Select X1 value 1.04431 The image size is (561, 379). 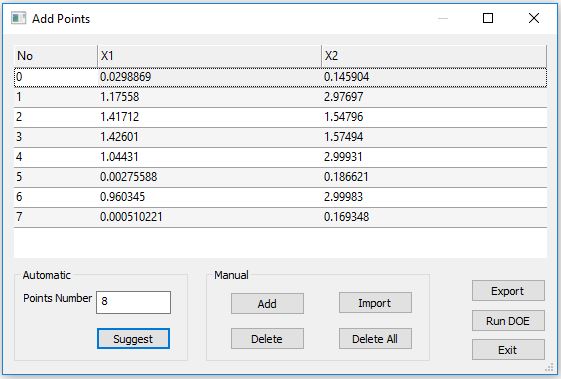tap(119, 157)
